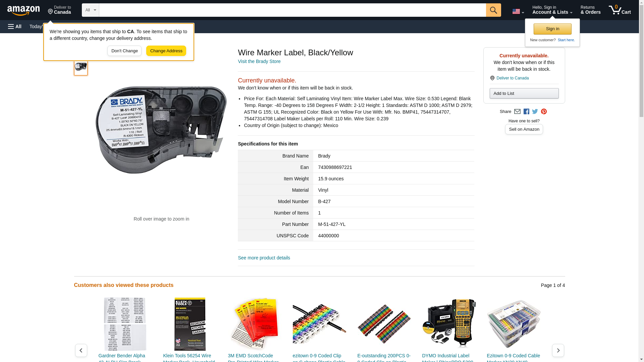Click the Change Address button
Viewport: 644px width, 362px height.
tap(166, 51)
